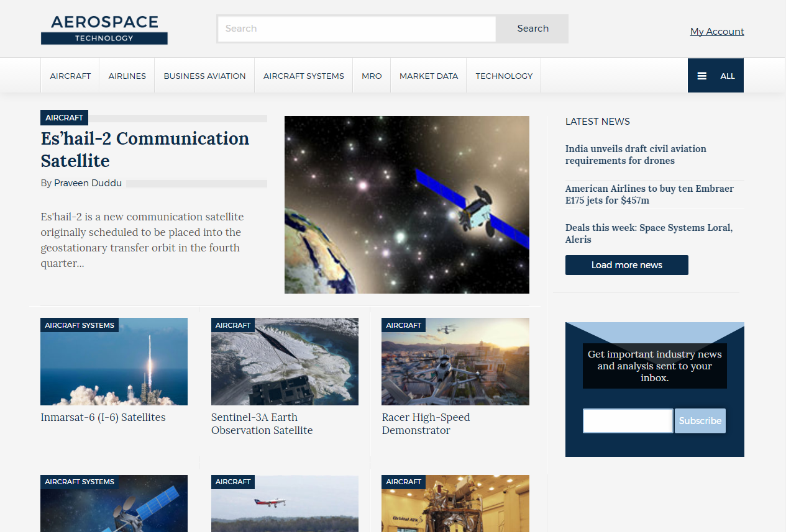
Task: Open author Praveen Duddu's page
Action: click(88, 183)
